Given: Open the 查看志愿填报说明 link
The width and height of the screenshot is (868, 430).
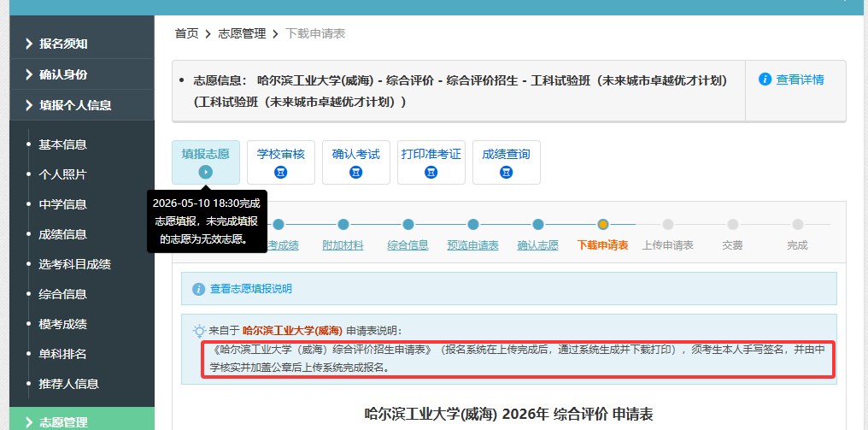Looking at the screenshot, I should (251, 289).
